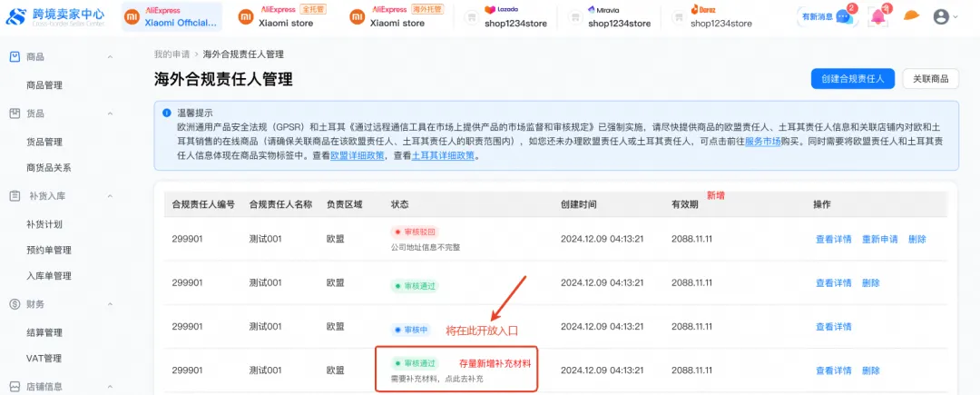
Task: Click the 需要补充材料，点此去补充 text
Action: pyautogui.click(x=436, y=379)
